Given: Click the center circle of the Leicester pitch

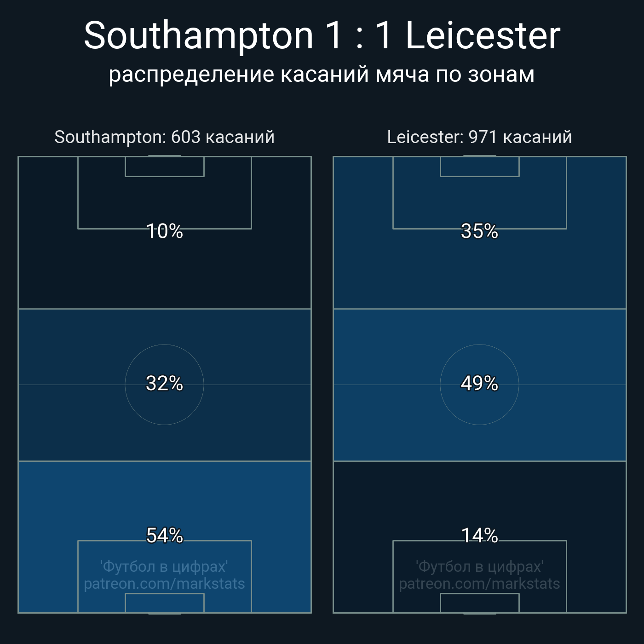Looking at the screenshot, I should pyautogui.click(x=479, y=405).
